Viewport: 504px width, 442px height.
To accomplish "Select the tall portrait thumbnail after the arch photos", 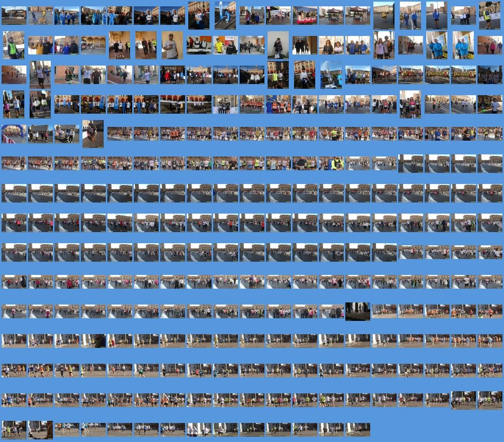I will (x=93, y=134).
